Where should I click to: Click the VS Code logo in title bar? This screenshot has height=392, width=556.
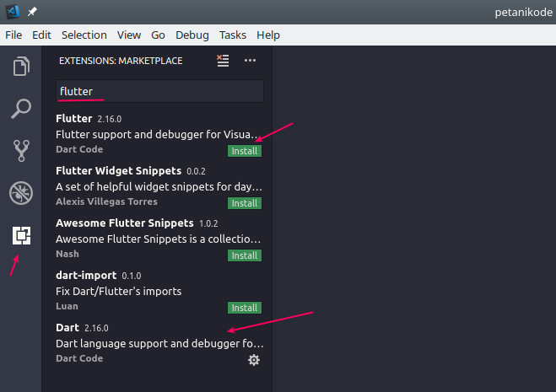13,12
